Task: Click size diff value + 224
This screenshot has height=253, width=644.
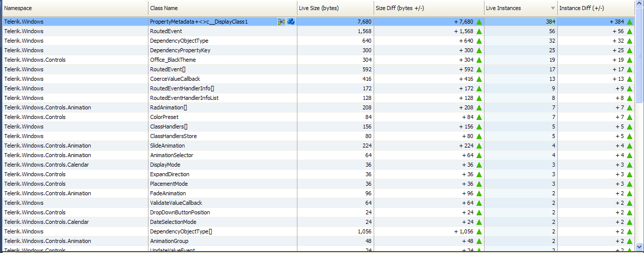Action: tap(466, 146)
